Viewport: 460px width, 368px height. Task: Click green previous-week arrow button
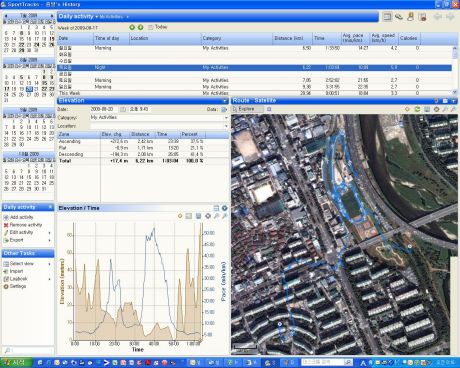132,27
